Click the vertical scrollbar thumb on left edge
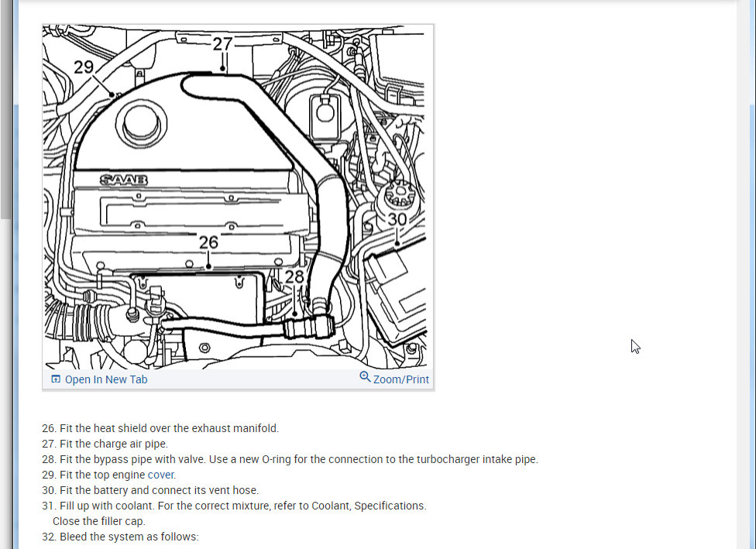The height and width of the screenshot is (549, 756). (x=5, y=109)
